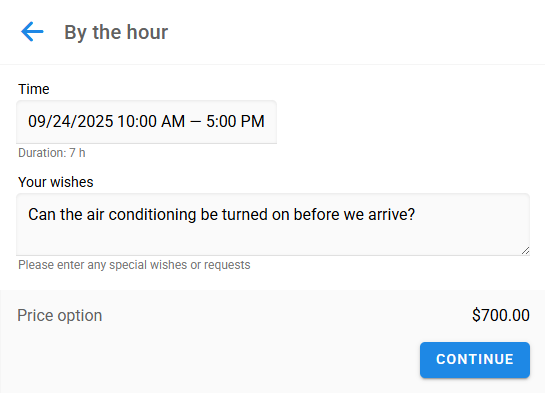
Task: Click the "Time" field label
Action: pos(34,89)
